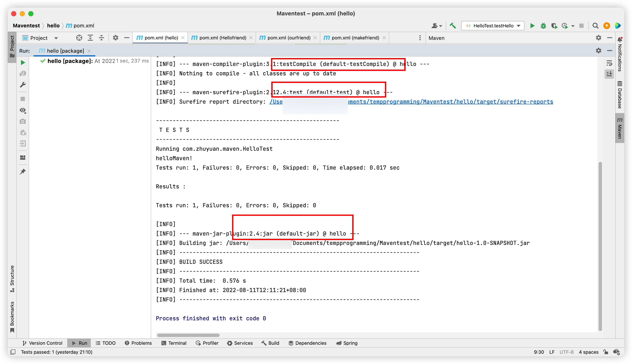Click the 4 spaces indent status item

[589, 352]
